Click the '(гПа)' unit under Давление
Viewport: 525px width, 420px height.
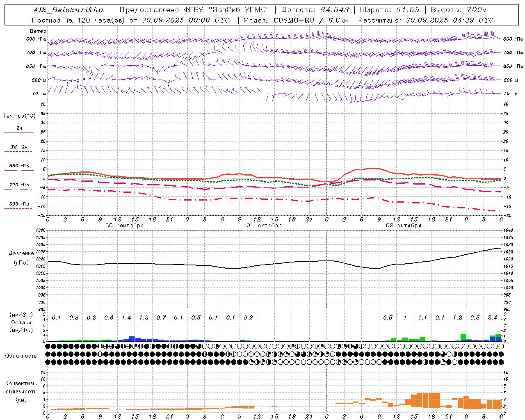[x=21, y=263]
